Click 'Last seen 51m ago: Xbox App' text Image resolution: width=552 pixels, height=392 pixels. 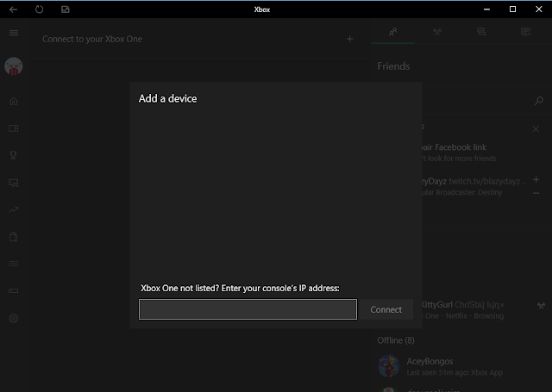(455, 373)
